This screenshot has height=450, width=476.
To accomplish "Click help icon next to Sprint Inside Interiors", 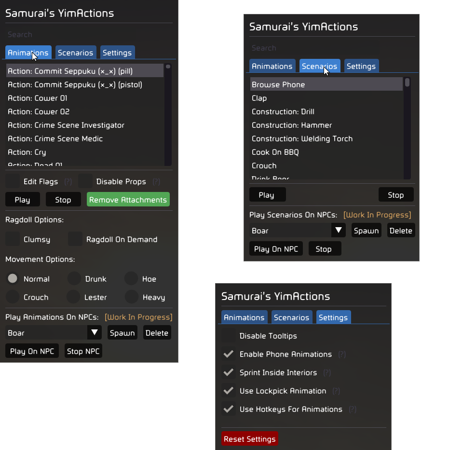I will (x=327, y=373).
